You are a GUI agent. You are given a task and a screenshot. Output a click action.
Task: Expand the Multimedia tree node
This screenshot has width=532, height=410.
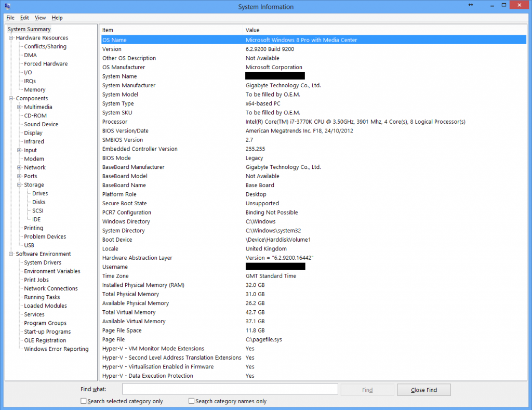click(x=19, y=107)
